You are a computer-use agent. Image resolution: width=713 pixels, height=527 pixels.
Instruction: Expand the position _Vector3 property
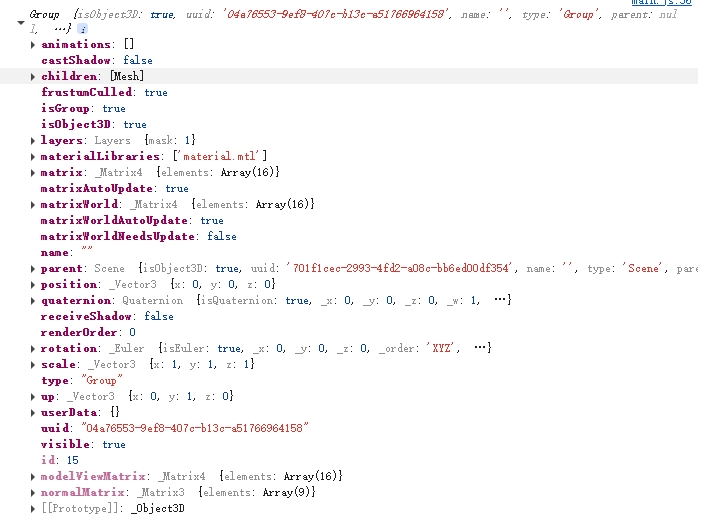(34, 285)
